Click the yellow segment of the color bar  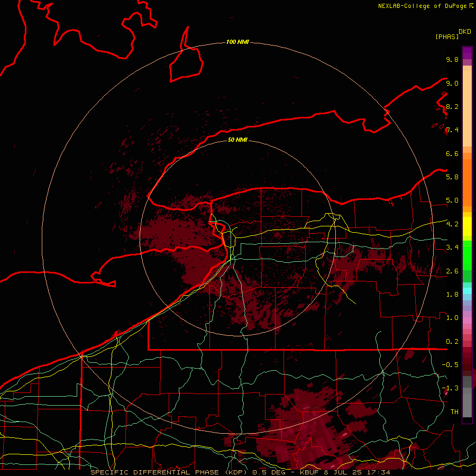click(x=467, y=226)
